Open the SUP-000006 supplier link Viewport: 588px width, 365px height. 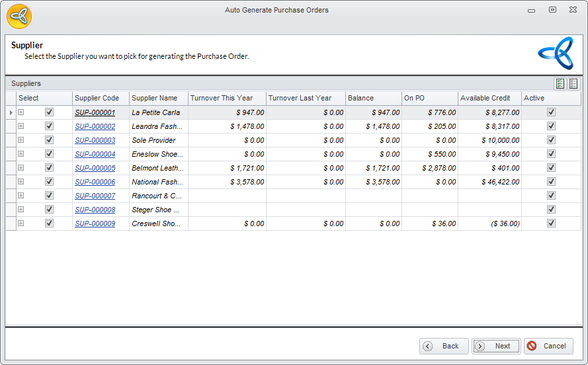point(95,182)
